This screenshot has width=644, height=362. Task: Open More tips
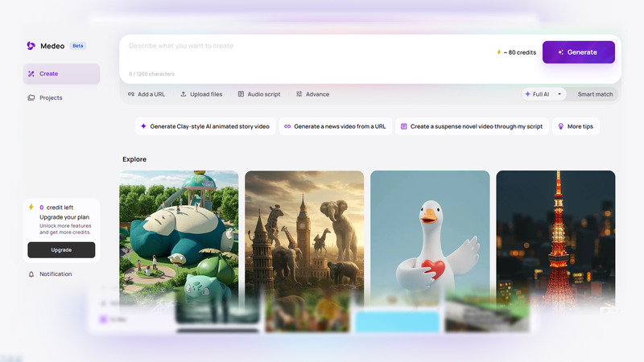point(576,126)
